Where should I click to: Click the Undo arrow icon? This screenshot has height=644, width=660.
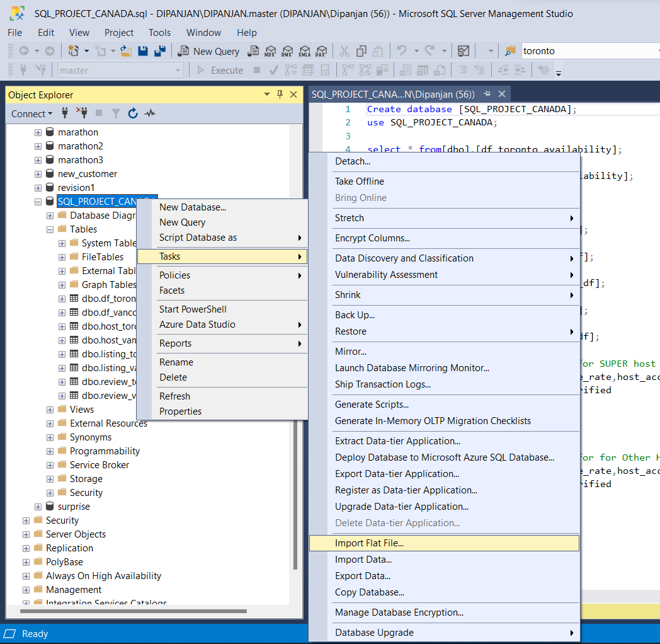point(402,51)
